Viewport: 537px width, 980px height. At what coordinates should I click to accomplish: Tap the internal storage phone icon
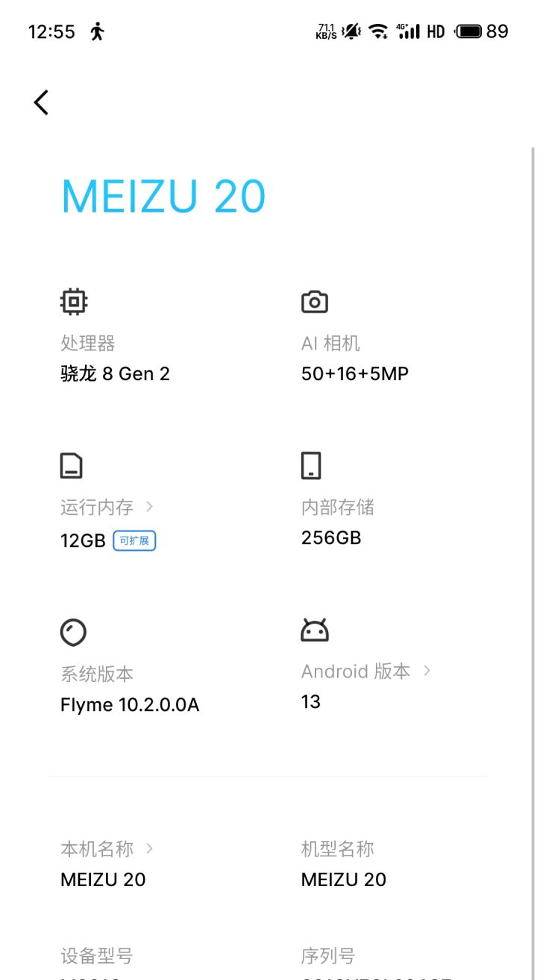(x=311, y=466)
